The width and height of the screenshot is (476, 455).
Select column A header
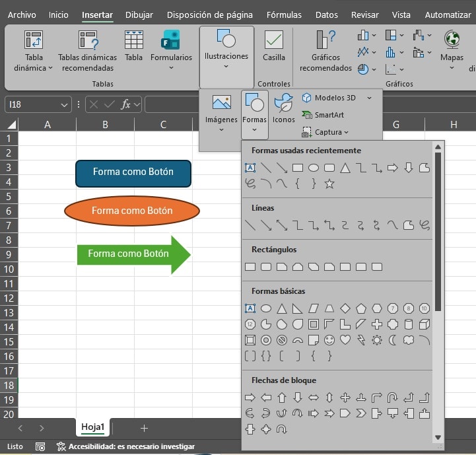point(48,125)
